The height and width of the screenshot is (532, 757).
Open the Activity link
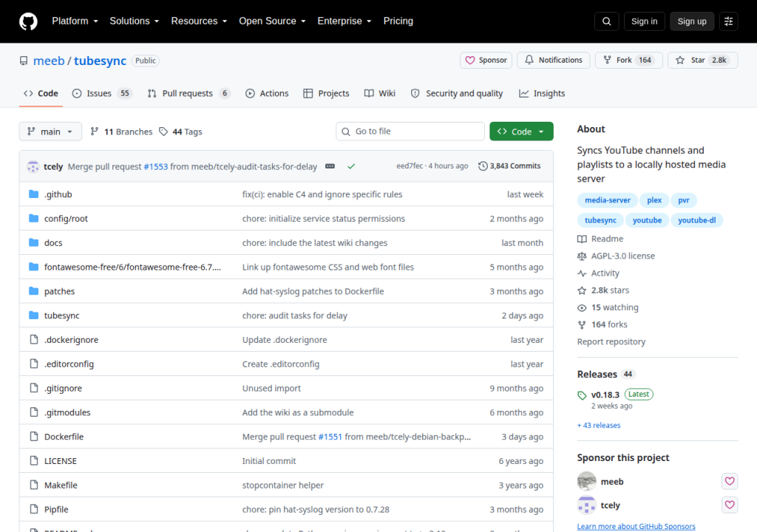599,273
